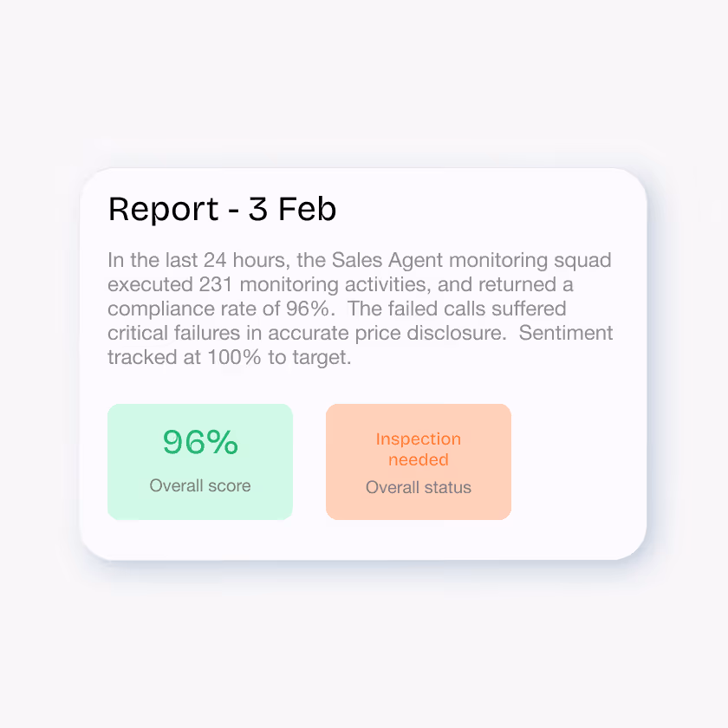
Task: Click "monitoring squad" in the first line
Action: click(530, 261)
